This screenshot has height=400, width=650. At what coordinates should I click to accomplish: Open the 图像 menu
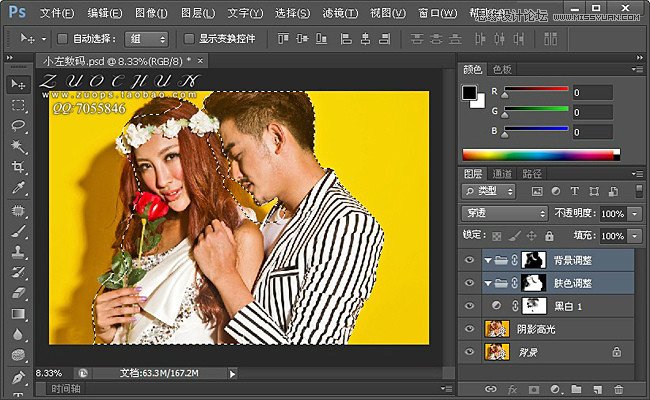pos(151,13)
